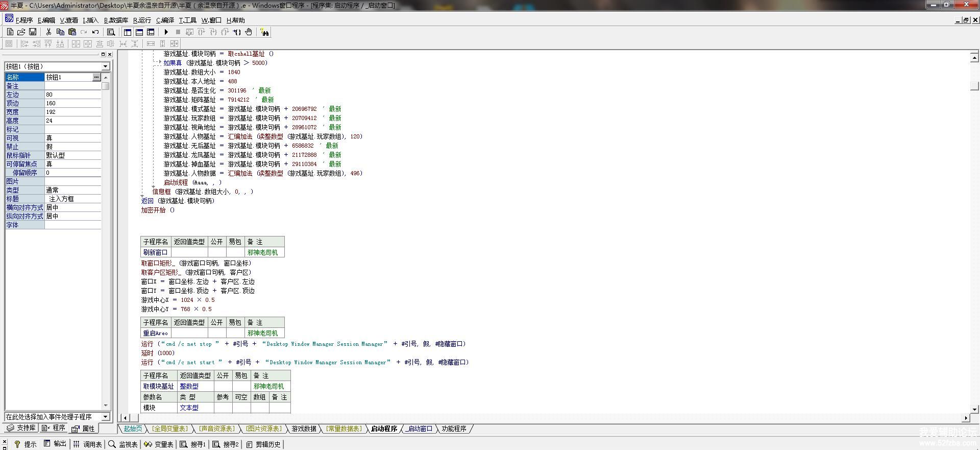
Task: Toggle the 可视 property value 真
Action: pyautogui.click(x=73, y=138)
